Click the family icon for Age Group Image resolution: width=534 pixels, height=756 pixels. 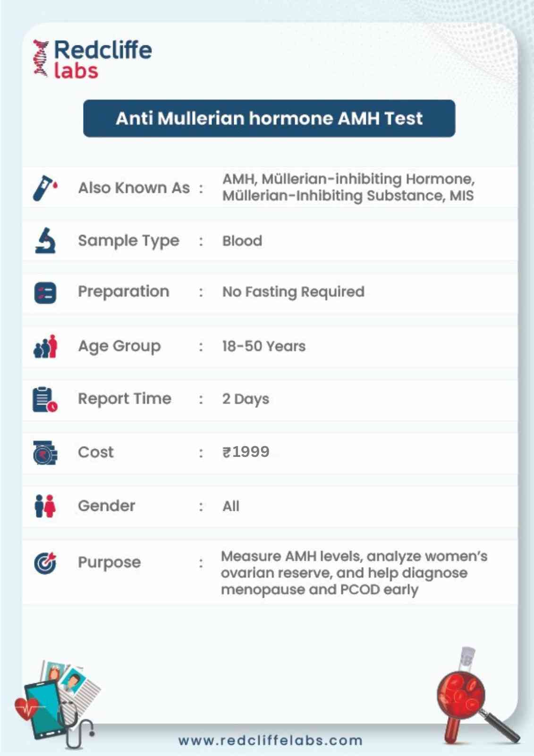pos(45,346)
